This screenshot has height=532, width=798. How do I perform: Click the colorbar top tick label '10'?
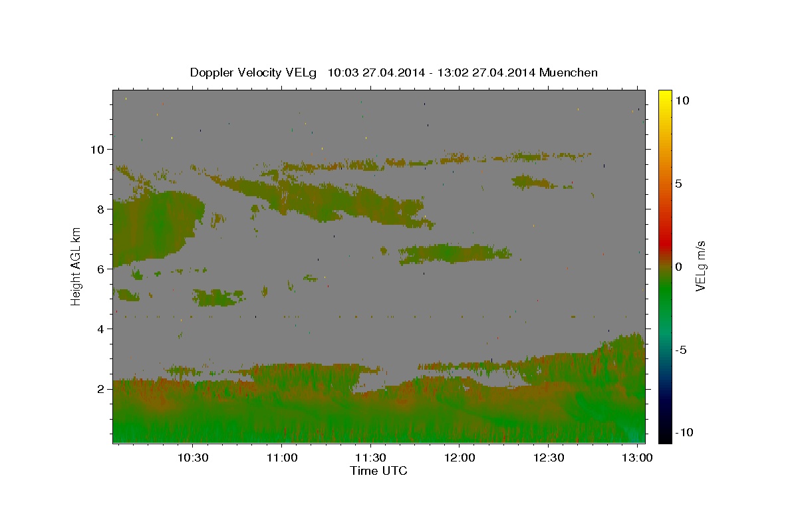[682, 100]
